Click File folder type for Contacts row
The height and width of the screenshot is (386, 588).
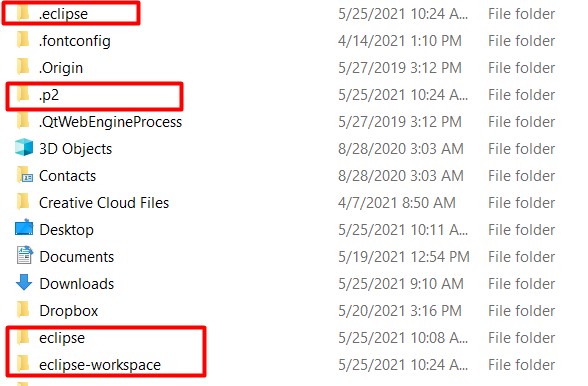[x=522, y=176]
